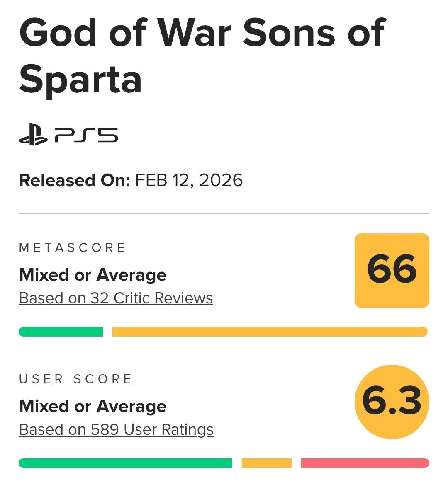The width and height of the screenshot is (448, 482).
Task: Select red negative user ratings bar segment
Action: [365, 463]
